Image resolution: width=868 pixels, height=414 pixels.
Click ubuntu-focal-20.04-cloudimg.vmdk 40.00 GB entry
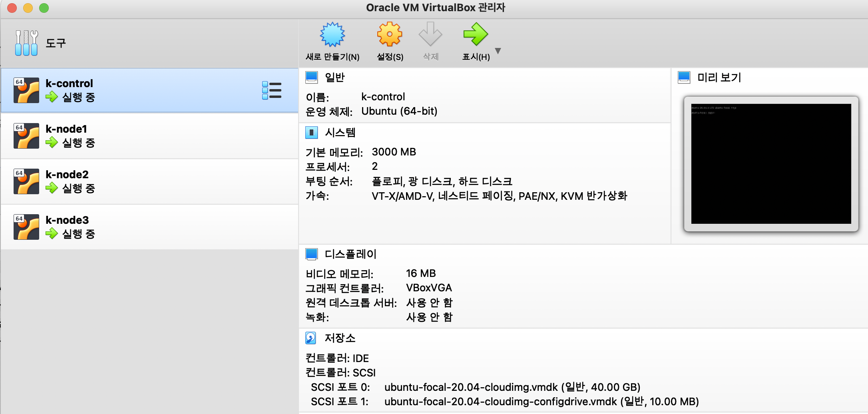(x=512, y=387)
